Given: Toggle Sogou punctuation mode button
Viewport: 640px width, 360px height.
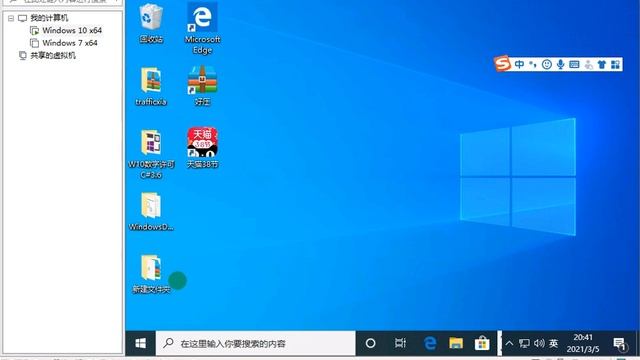Looking at the screenshot, I should click(533, 64).
